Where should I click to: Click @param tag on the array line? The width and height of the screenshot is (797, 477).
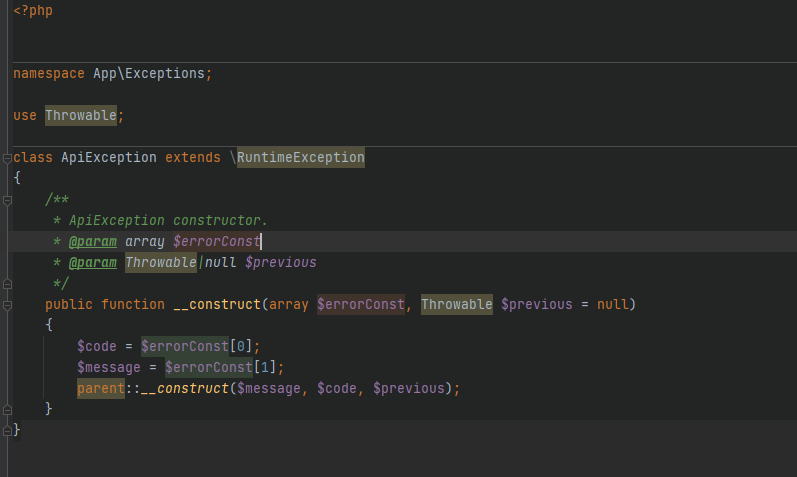pos(93,242)
